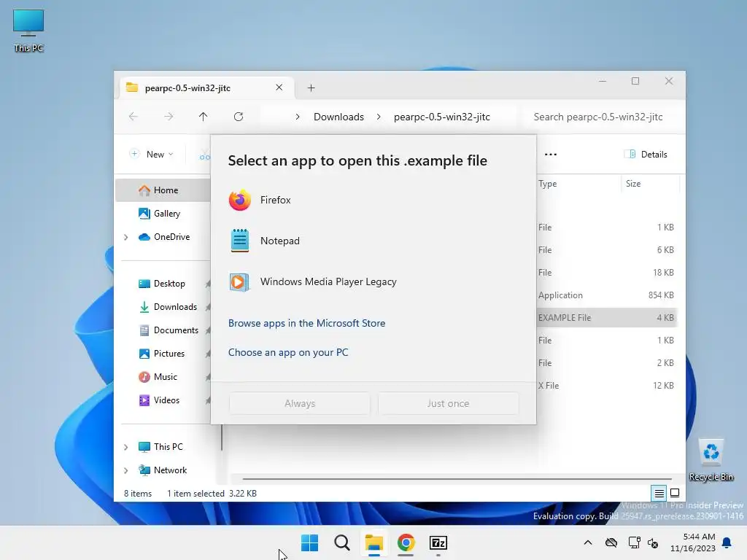Open Browse apps in the Microsoft Store
This screenshot has height=560, width=747.
307,323
